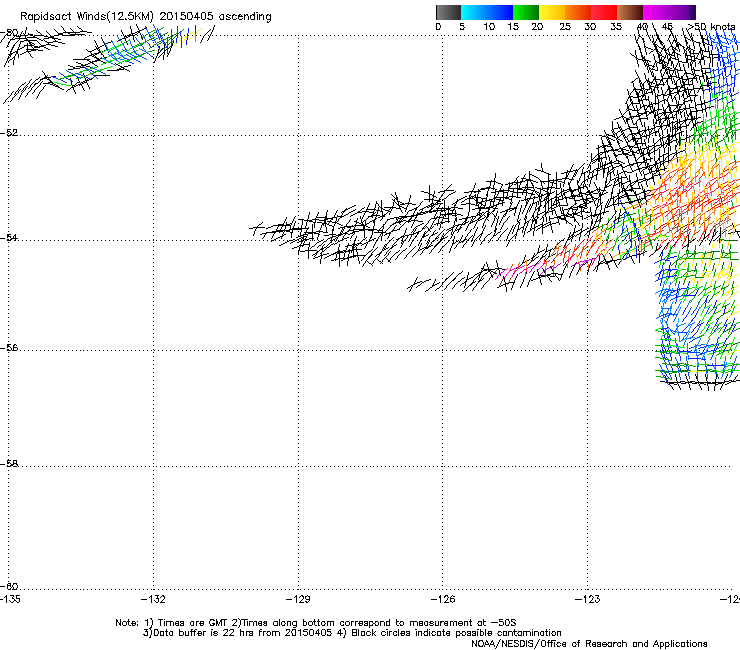Click the -52 latitude axis label
Viewport: 740px width, 650px height.
click(x=9, y=133)
